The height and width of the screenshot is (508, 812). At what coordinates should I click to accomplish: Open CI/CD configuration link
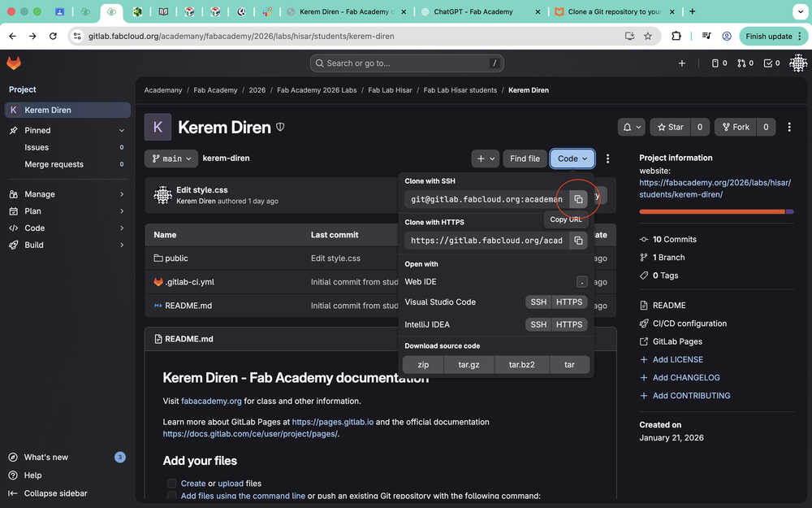(689, 323)
